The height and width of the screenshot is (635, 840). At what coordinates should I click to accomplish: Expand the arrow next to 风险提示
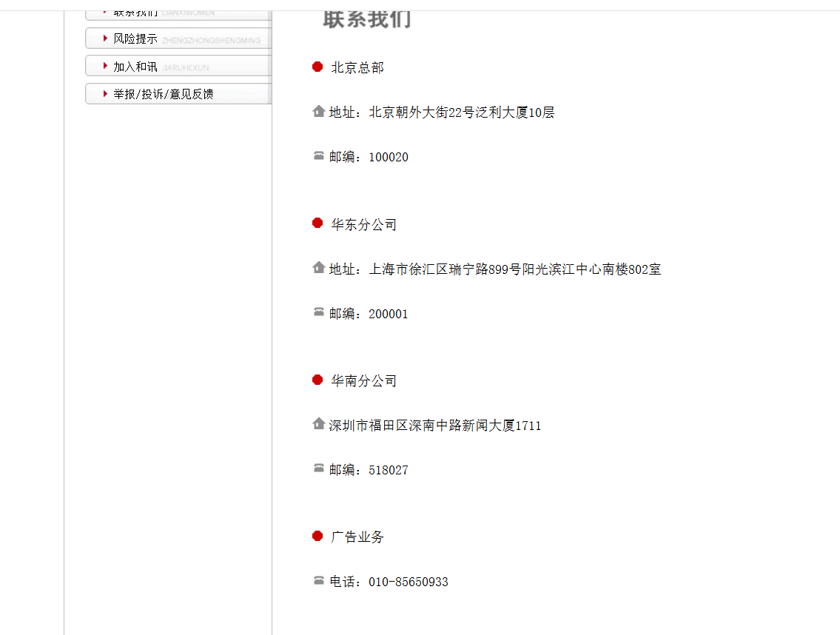tap(104, 38)
